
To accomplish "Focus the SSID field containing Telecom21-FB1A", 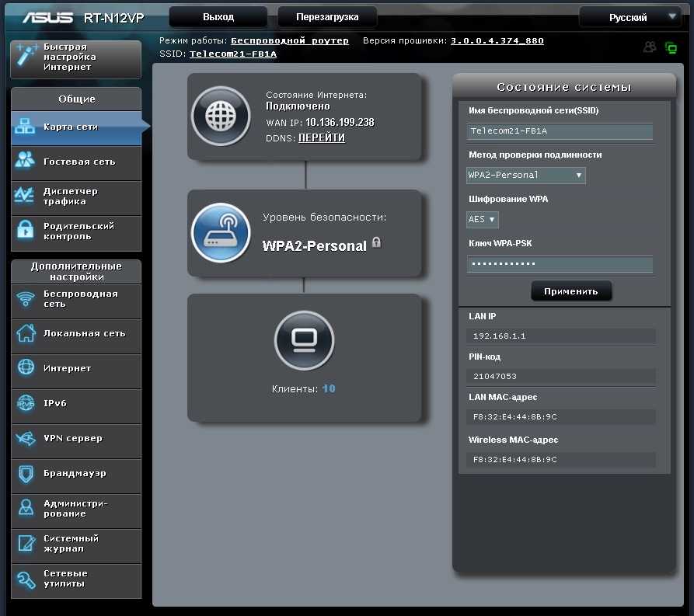I will coord(560,131).
